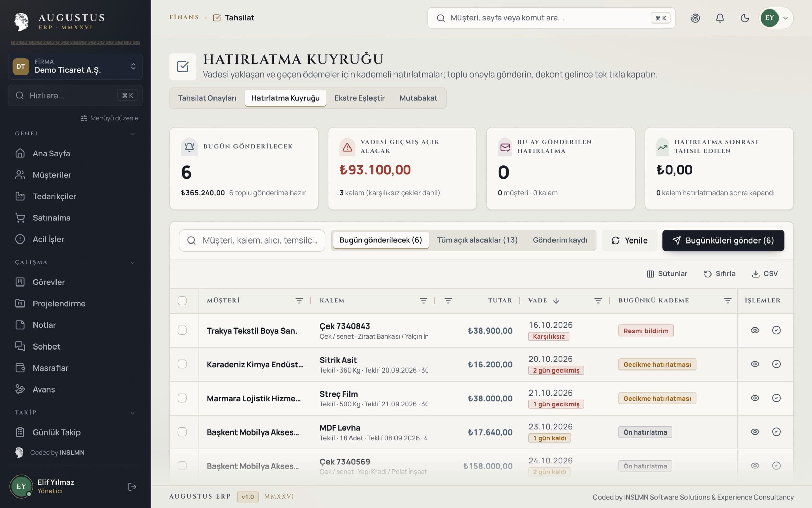Collapse the GENEL sidebar section
Screen dimensions: 812x508
tap(132, 134)
